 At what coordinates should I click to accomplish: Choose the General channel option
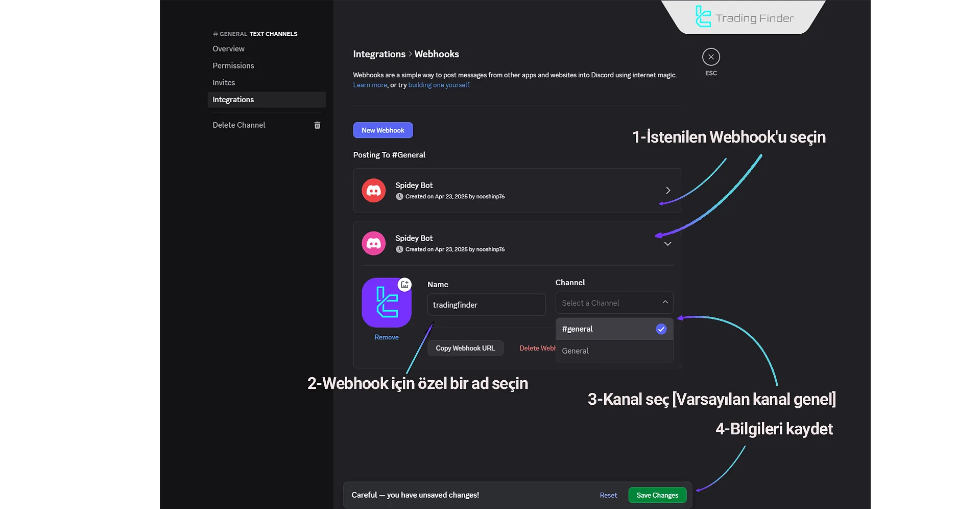click(614, 351)
